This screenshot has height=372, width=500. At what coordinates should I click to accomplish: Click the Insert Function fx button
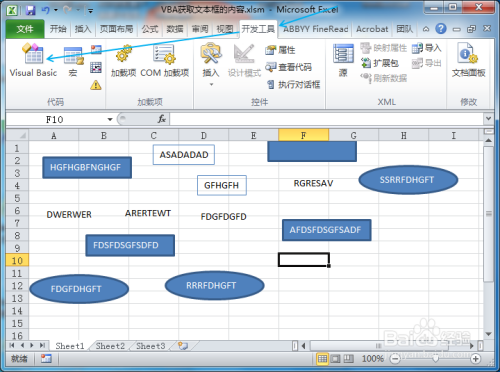click(x=162, y=119)
